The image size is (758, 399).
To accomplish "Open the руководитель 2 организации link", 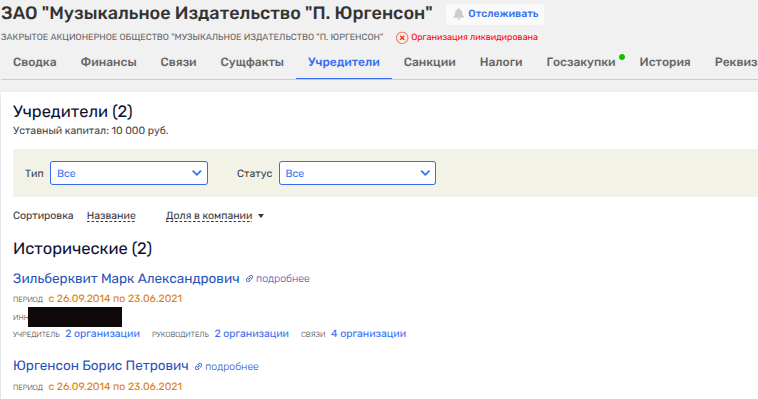I will pyautogui.click(x=251, y=334).
